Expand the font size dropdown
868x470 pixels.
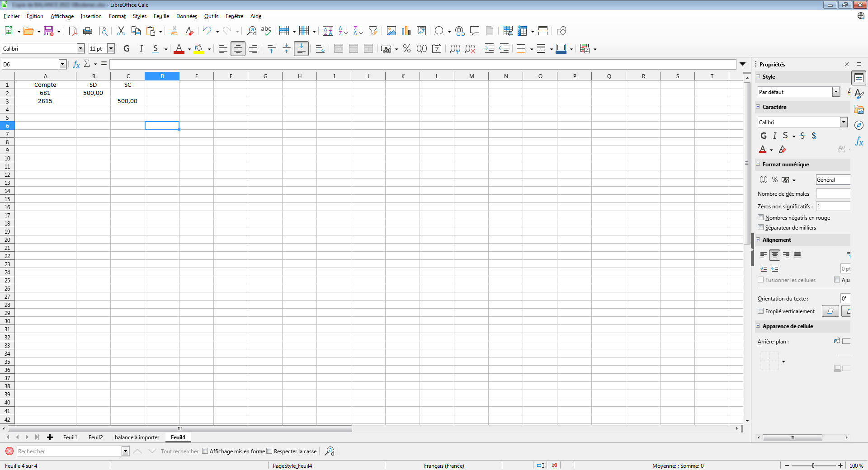click(x=111, y=49)
